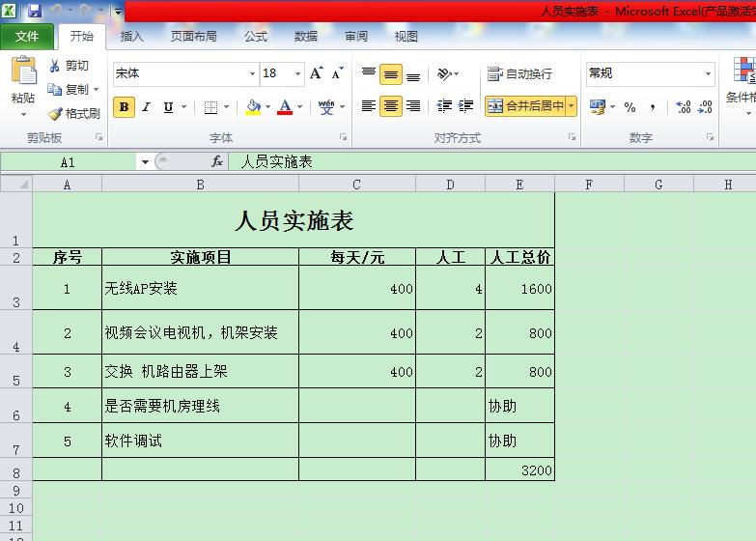Viewport: 756px width, 541px height.
Task: Expand the fill color dropdown arrow
Action: (x=267, y=106)
